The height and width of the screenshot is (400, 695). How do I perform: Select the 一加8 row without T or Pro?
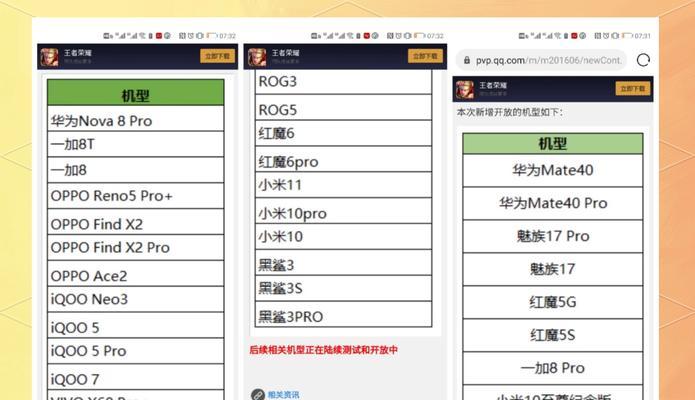136,170
